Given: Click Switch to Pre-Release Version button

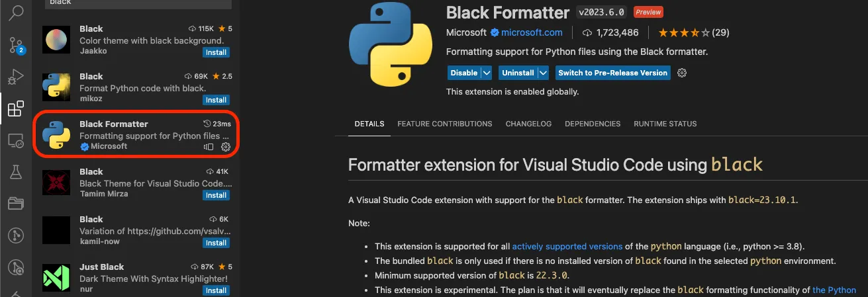Looking at the screenshot, I should [x=612, y=73].
